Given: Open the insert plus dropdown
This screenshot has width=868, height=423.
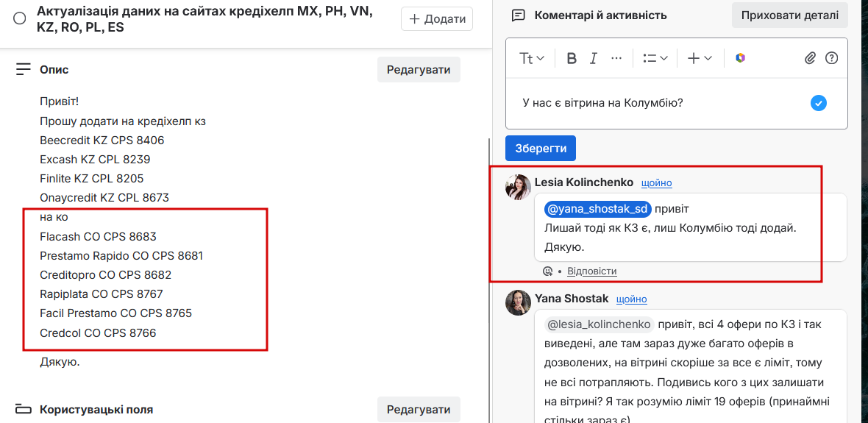Looking at the screenshot, I should tap(700, 58).
